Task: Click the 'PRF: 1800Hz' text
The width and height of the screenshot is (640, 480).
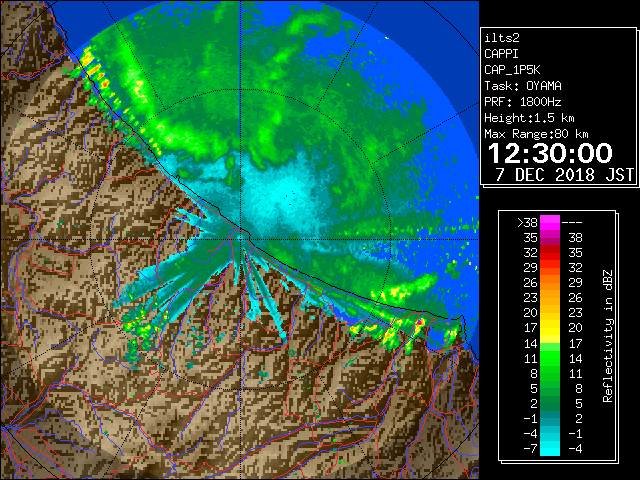Action: [523, 102]
